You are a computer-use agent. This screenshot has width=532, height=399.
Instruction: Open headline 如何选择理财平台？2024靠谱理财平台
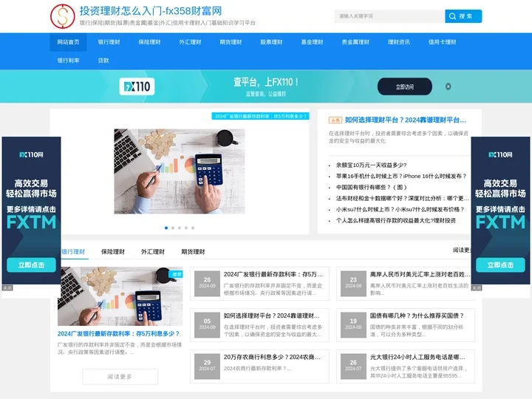pos(406,120)
